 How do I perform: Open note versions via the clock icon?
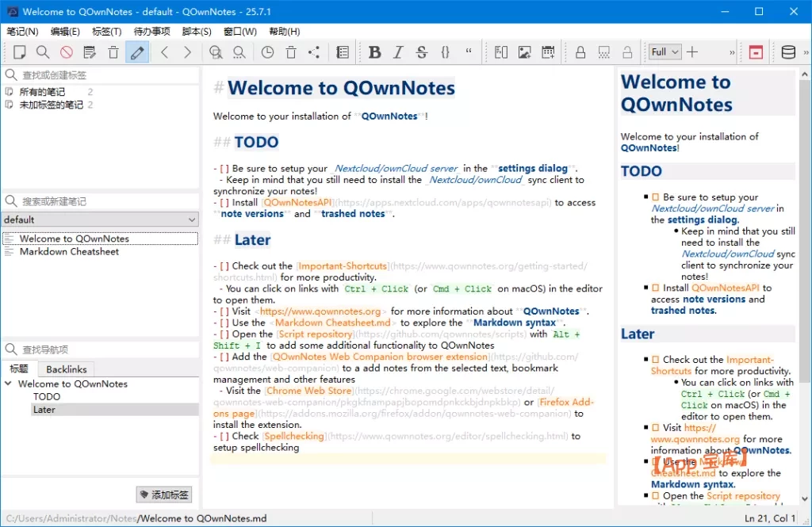[x=267, y=52]
